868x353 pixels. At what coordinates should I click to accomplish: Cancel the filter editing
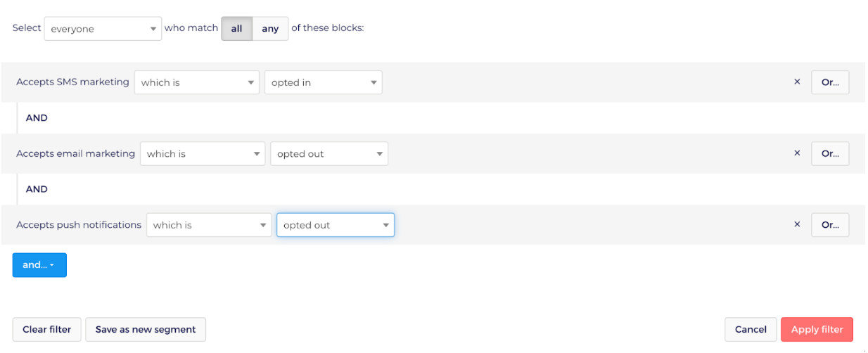click(x=751, y=329)
